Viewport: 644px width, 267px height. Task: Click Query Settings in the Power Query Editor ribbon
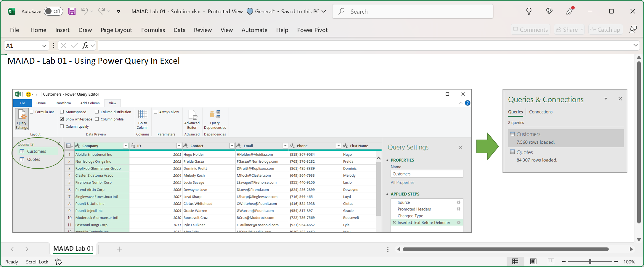(22, 119)
